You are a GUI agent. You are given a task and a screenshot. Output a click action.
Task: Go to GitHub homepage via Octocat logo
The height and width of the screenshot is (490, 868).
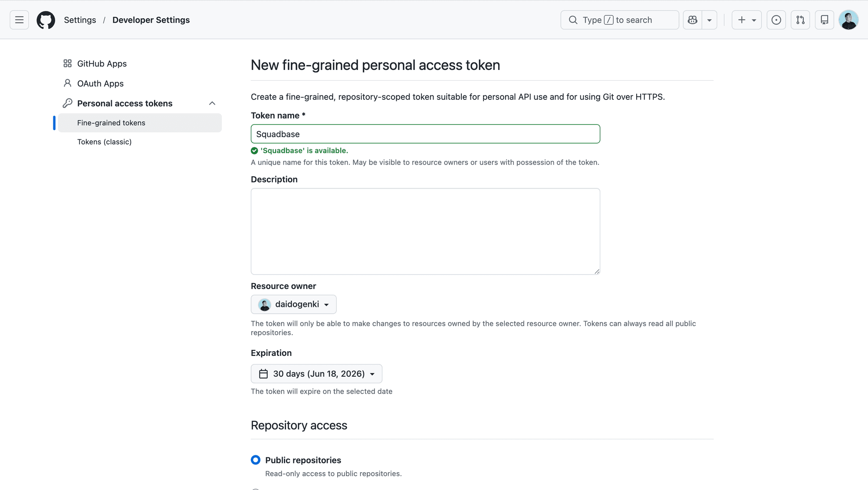(46, 20)
